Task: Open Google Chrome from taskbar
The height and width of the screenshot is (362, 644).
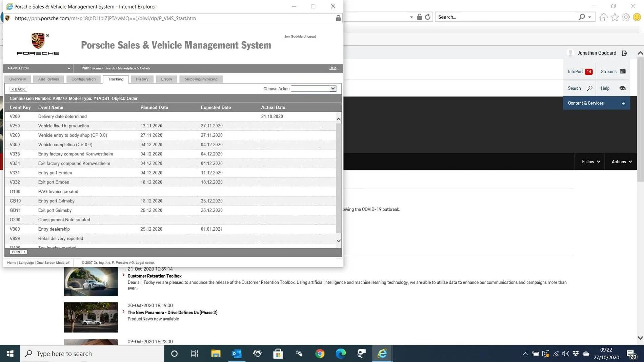Action: (x=320, y=354)
